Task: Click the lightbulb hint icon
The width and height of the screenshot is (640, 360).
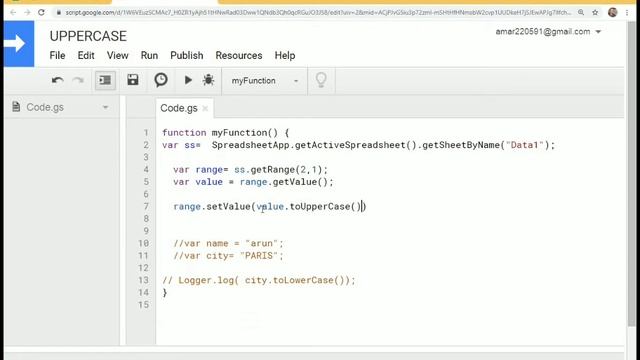Action: (321, 80)
